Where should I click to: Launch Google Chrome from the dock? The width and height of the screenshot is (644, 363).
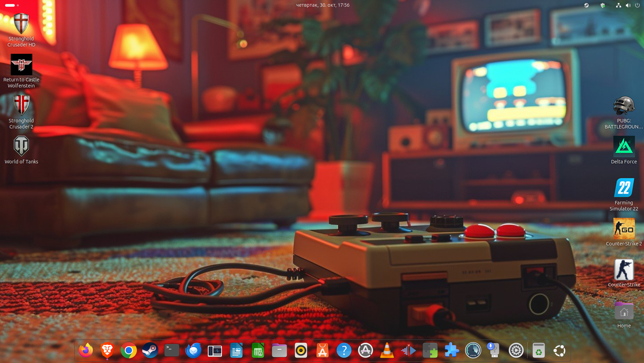[x=129, y=351]
